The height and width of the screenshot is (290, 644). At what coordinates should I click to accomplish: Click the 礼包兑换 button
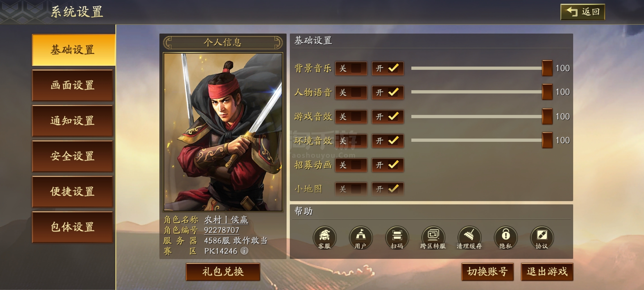point(223,272)
